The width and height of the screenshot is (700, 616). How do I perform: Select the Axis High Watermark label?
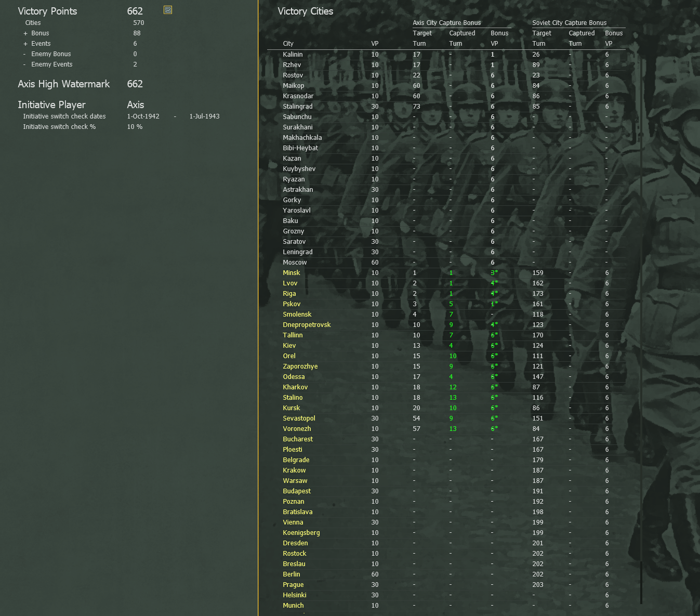coord(64,84)
